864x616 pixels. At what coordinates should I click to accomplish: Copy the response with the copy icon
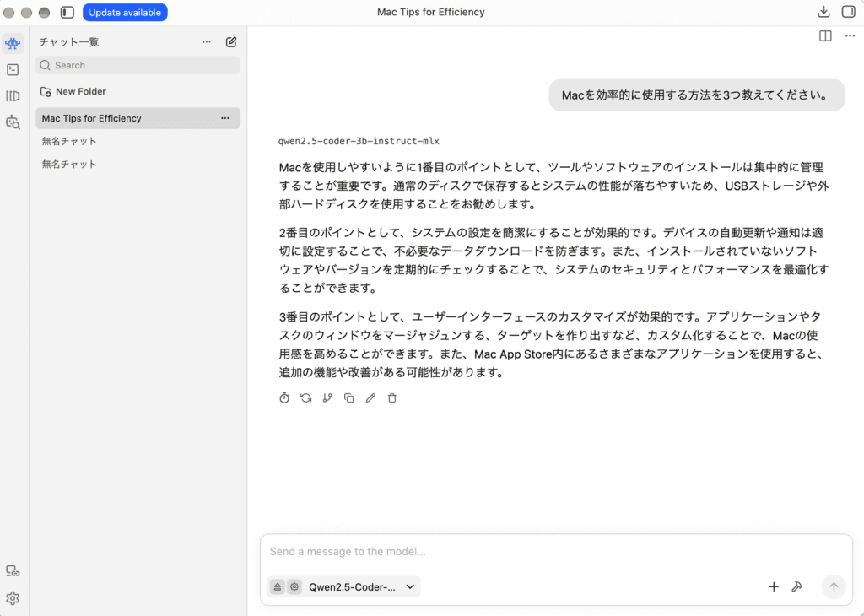(x=348, y=397)
